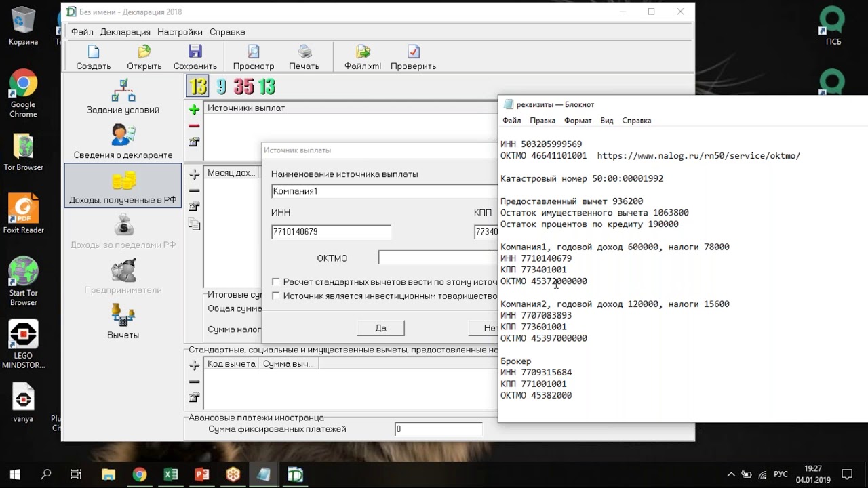Open Windows Start menu
The height and width of the screenshot is (488, 868).
15,474
